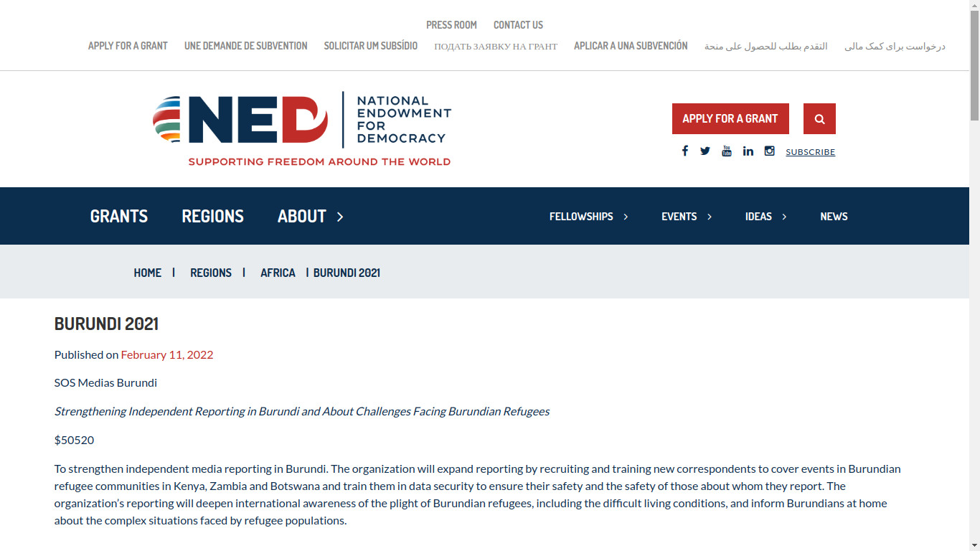This screenshot has width=980, height=551.
Task: Open the Instagram social icon
Action: [x=769, y=151]
